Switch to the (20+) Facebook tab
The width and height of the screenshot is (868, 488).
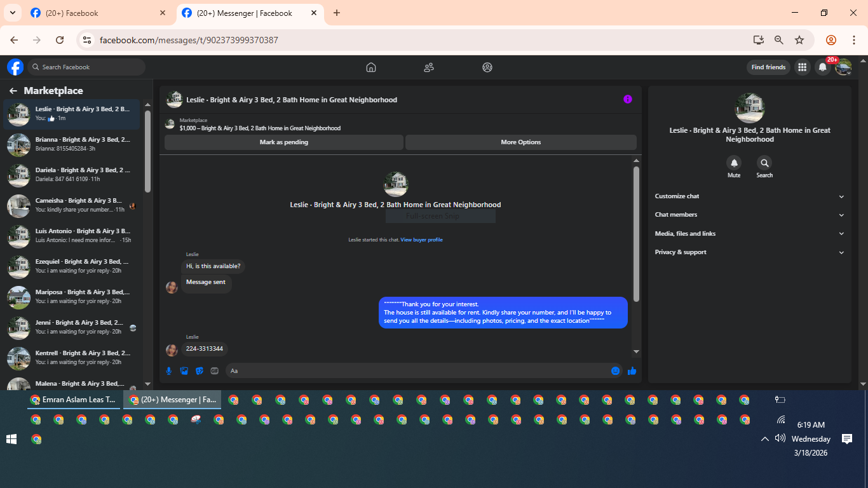98,13
